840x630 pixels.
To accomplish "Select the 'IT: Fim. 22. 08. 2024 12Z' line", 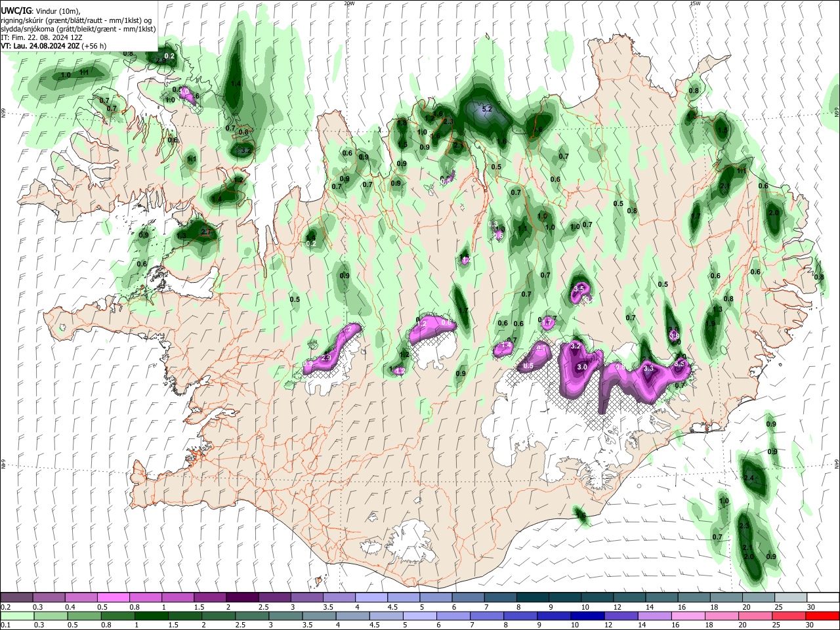I will [x=41, y=37].
